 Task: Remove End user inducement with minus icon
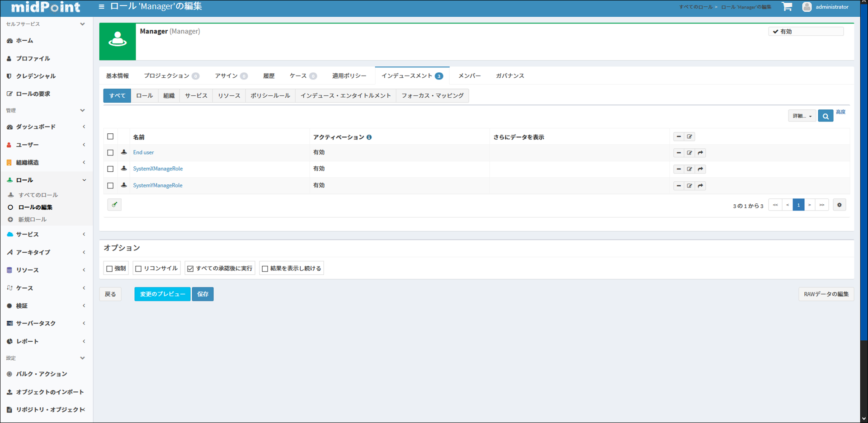[679, 153]
